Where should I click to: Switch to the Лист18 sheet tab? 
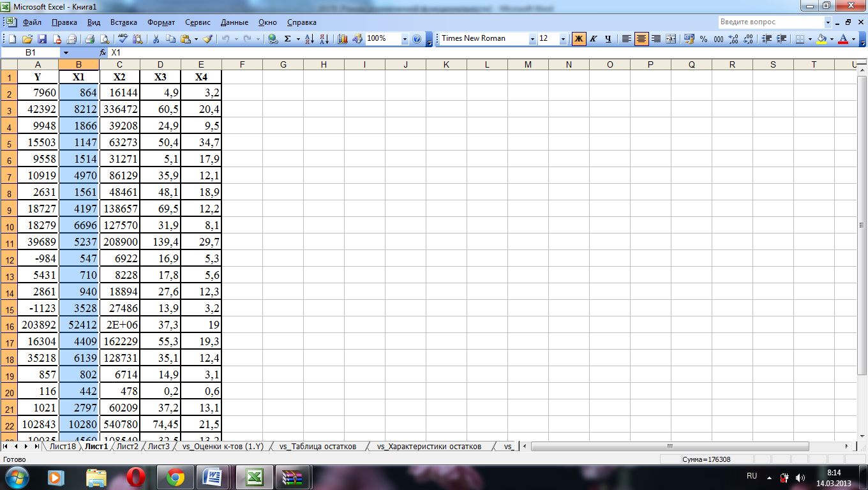63,447
